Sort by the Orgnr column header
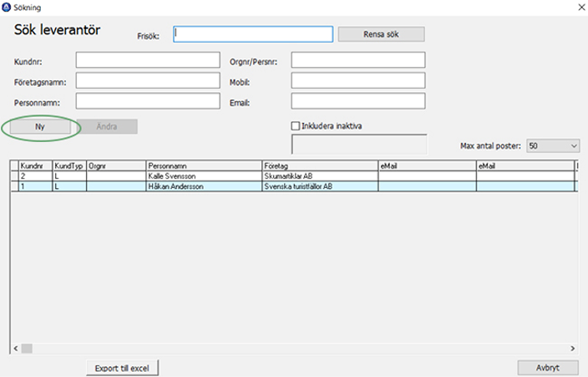 [x=116, y=166]
